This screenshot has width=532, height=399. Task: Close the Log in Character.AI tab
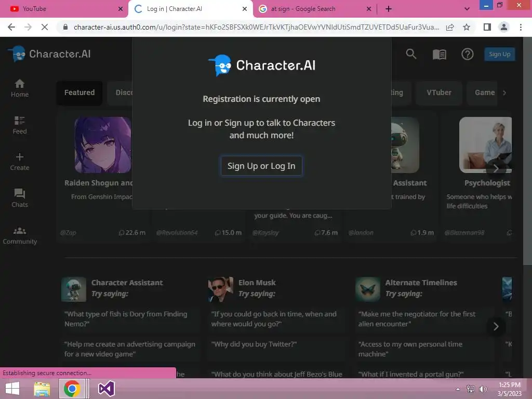click(x=245, y=9)
